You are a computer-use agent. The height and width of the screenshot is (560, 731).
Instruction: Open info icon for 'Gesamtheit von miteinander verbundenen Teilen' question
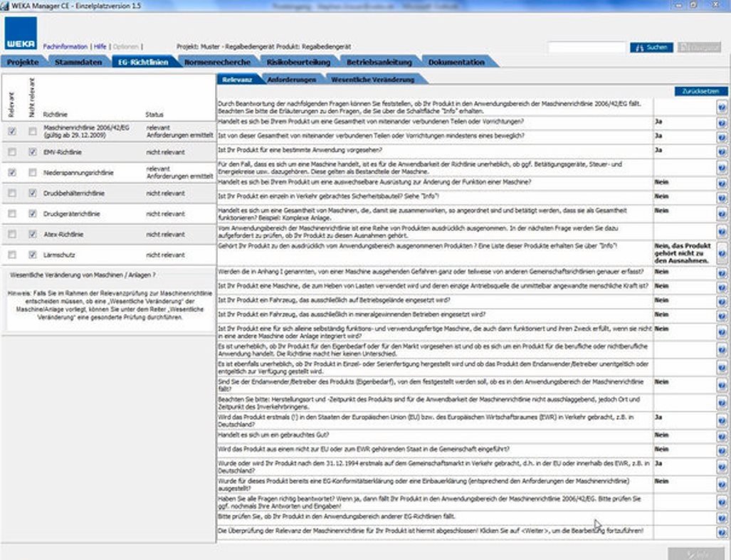click(x=722, y=124)
